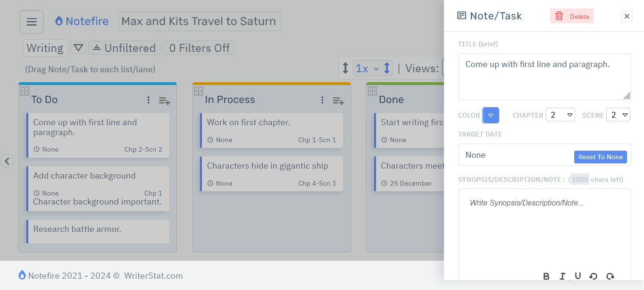This screenshot has height=290, width=644.
Task: Toggle bold text in synopsis editor
Action: (546, 276)
